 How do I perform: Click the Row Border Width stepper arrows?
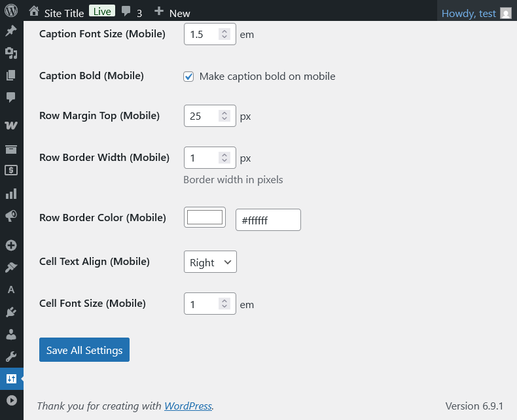pyautogui.click(x=224, y=158)
